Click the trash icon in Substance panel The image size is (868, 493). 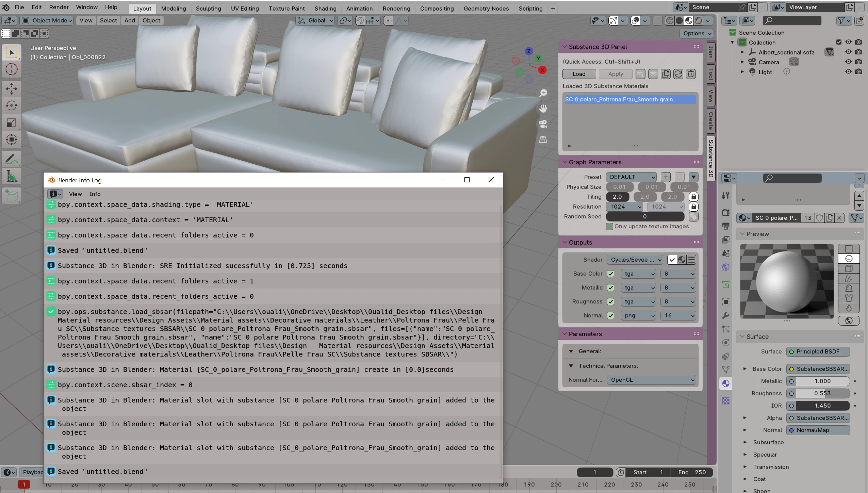point(691,74)
